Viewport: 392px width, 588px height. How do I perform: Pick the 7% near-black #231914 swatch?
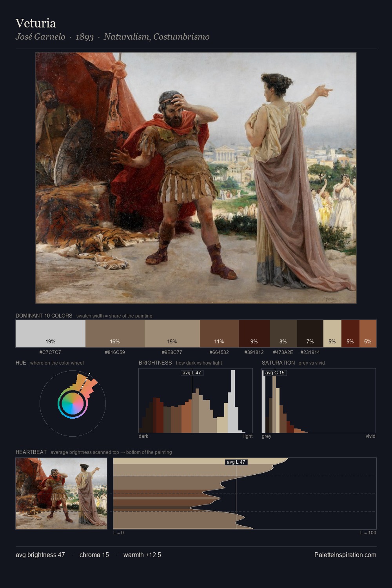tap(310, 334)
